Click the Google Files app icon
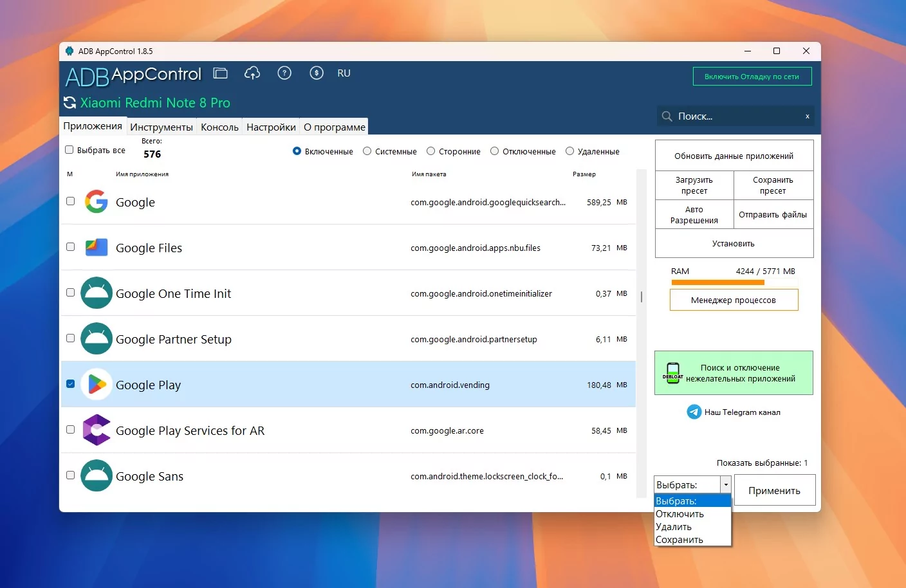This screenshot has height=588, width=906. click(x=97, y=247)
